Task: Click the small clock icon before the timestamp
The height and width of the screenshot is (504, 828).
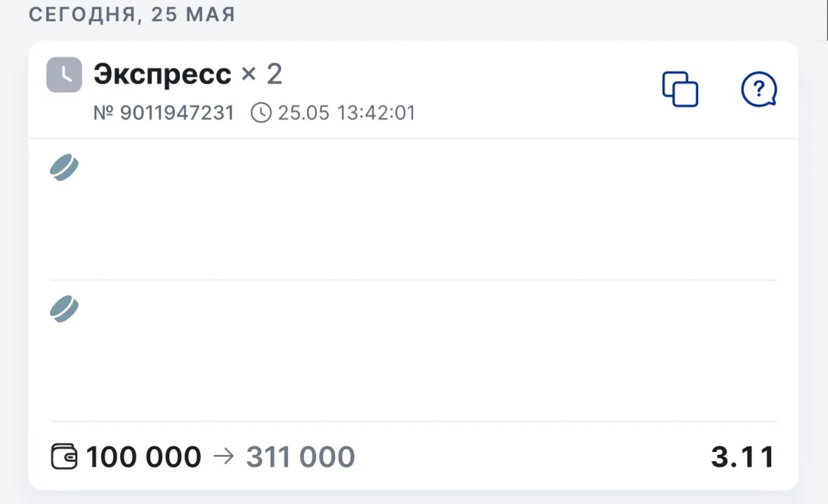Action: click(x=261, y=113)
